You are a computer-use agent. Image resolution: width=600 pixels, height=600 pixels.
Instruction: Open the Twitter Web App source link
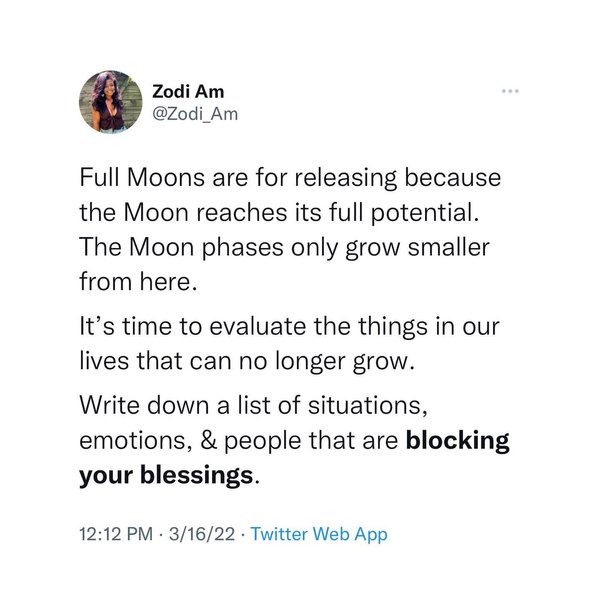318,534
